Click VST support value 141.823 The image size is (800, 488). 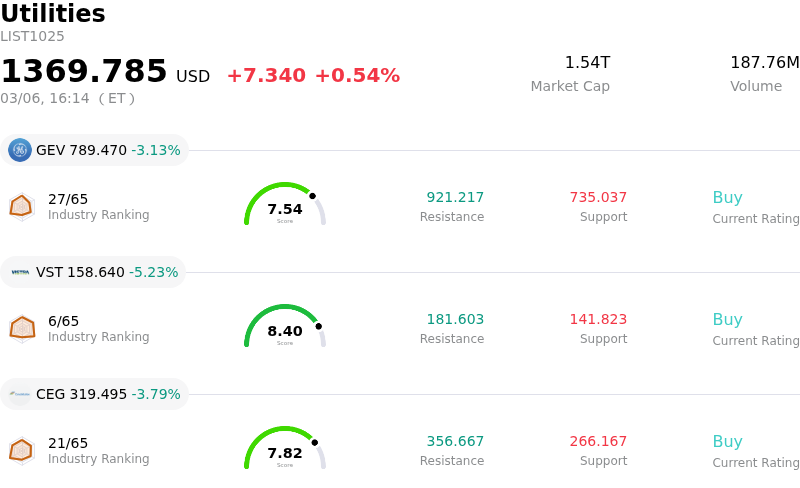coord(598,320)
